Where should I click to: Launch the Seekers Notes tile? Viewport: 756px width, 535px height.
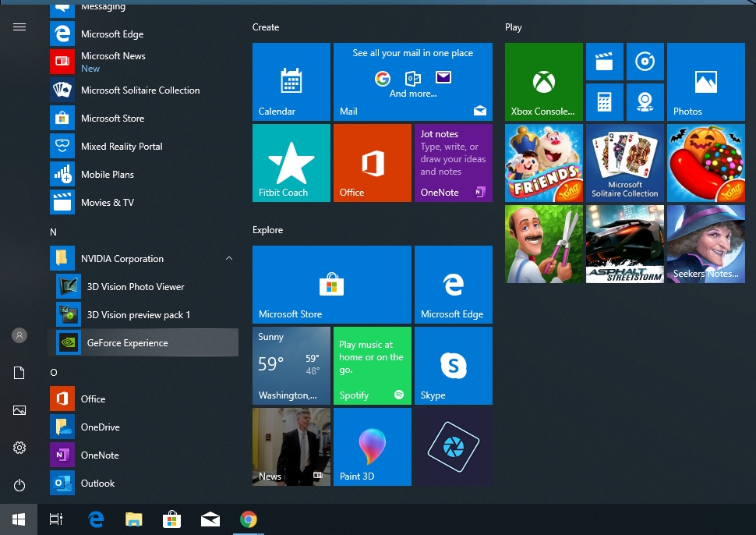pos(706,243)
